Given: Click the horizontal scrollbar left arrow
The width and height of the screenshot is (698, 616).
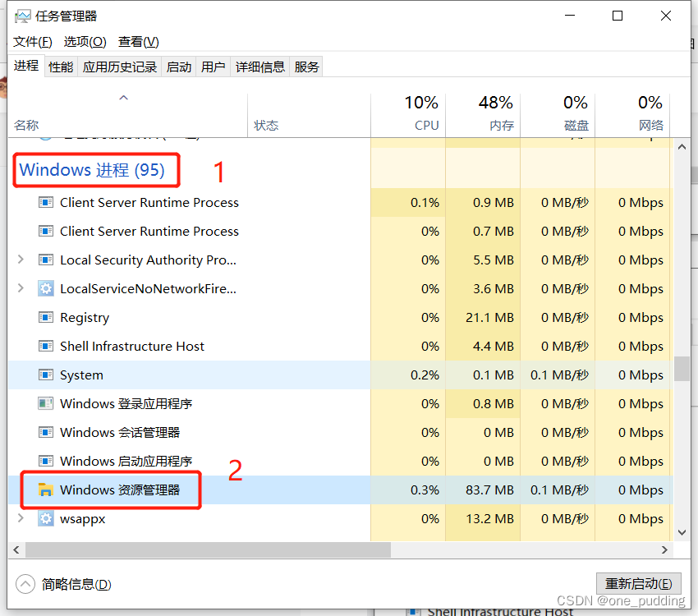Looking at the screenshot, I should pos(16,549).
